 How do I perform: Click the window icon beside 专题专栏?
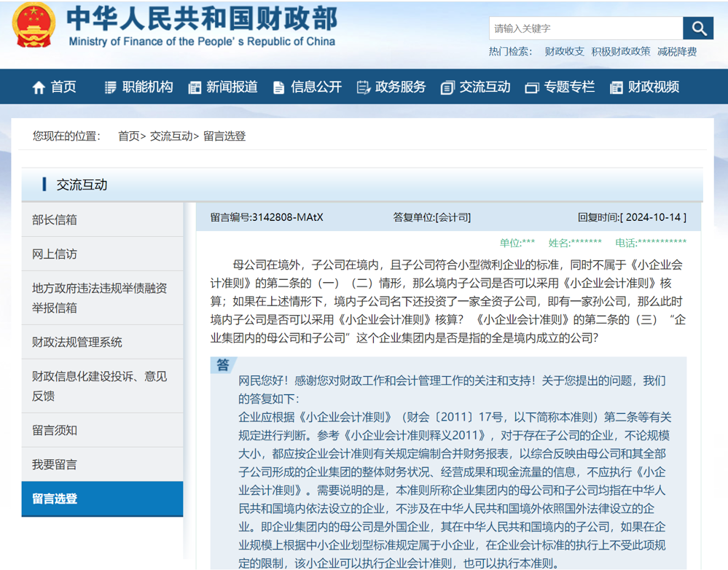[531, 87]
